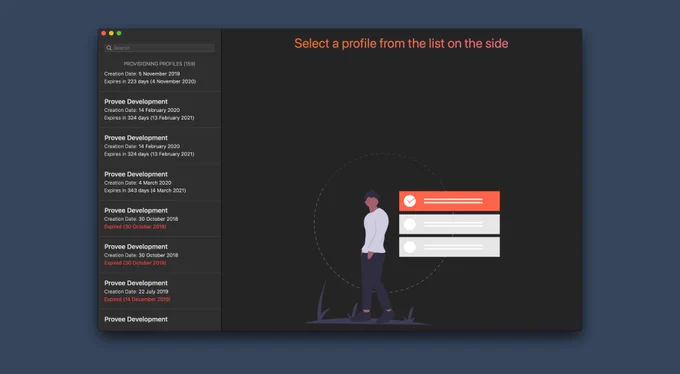Minimize the window with the yellow button
Screen dimensions: 680x374
pos(111,33)
